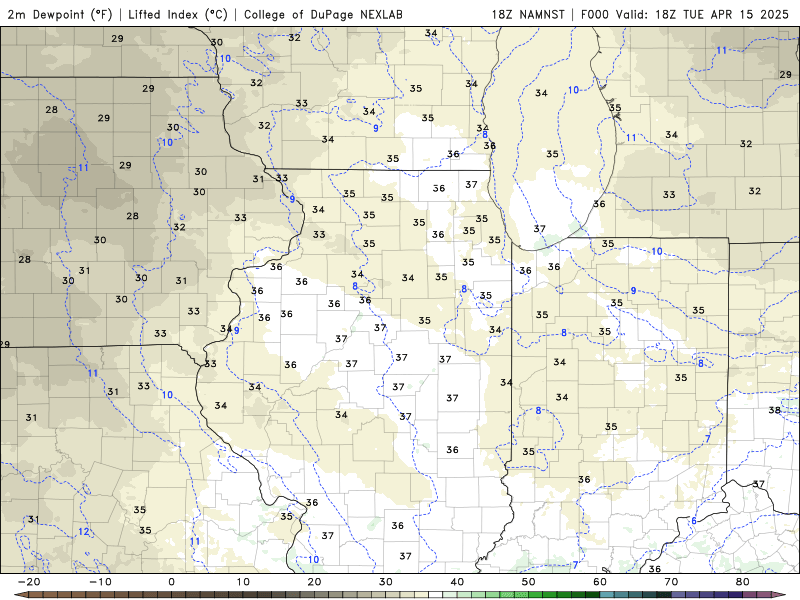Click the 70 label on the color scale

coord(671,582)
